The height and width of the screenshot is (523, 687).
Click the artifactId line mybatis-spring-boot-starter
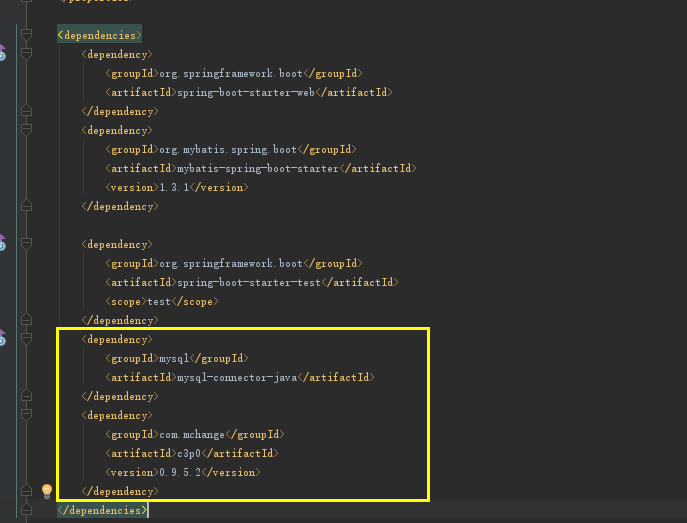tap(261, 168)
